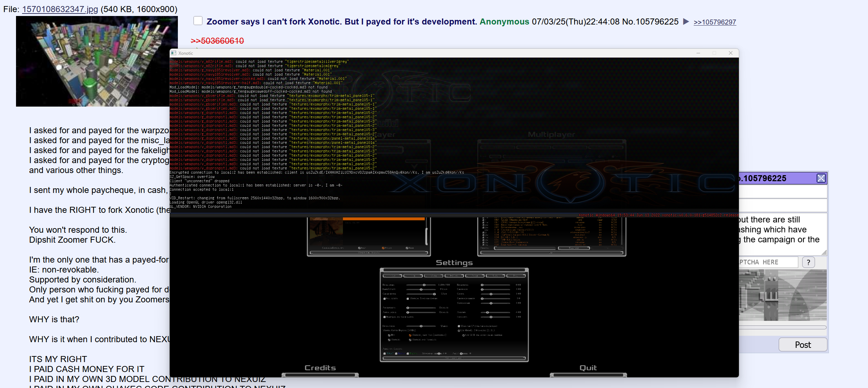
Task: Adjust the Resolution slider
Action: (x=421, y=285)
